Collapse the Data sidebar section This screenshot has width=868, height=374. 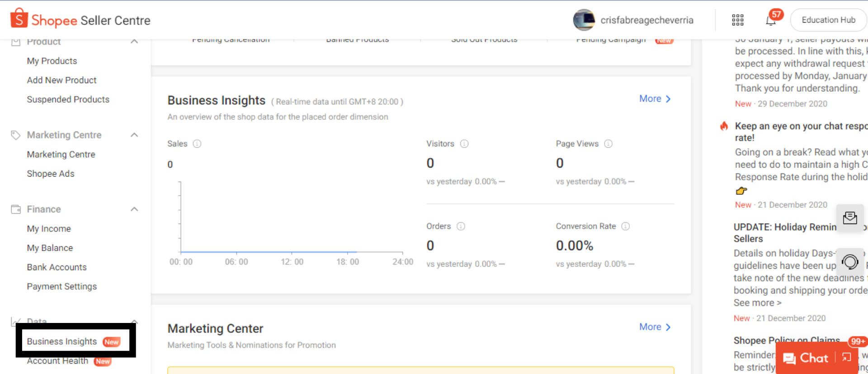point(134,322)
